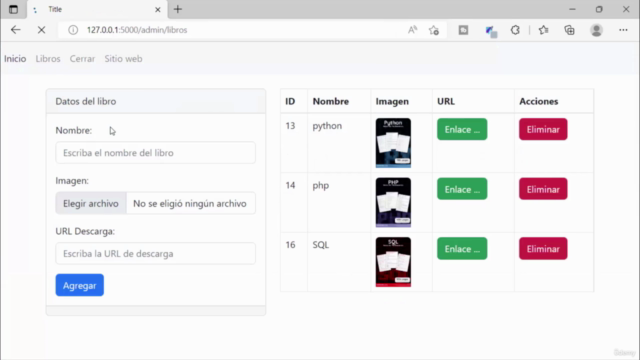Open browser Settings and more menu
Screen dimensions: 640x360
click(x=623, y=30)
